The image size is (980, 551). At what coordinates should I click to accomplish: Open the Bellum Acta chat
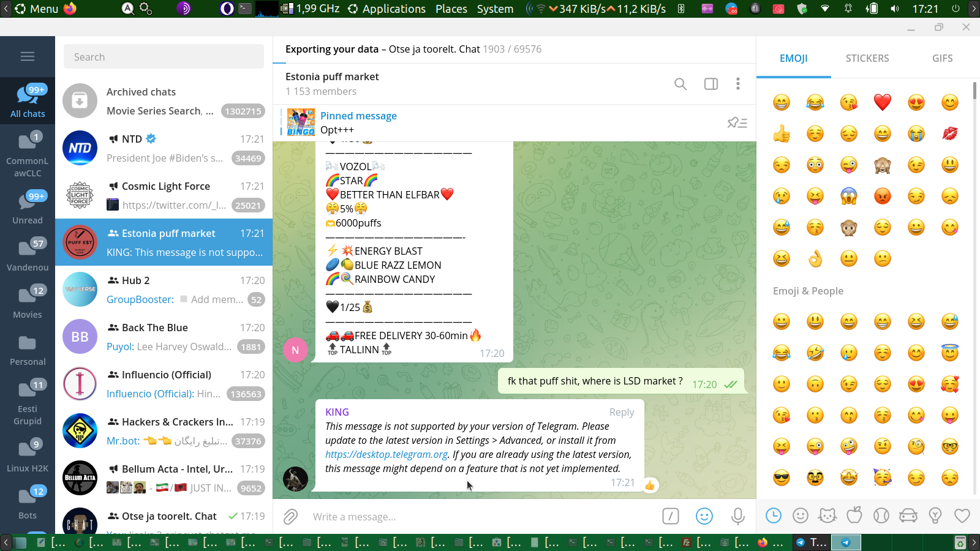point(164,478)
